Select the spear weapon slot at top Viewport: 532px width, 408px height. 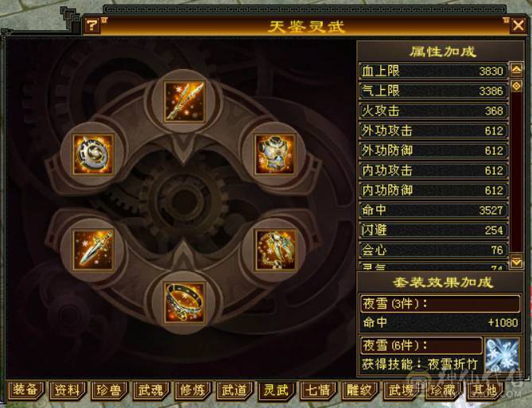click(184, 102)
